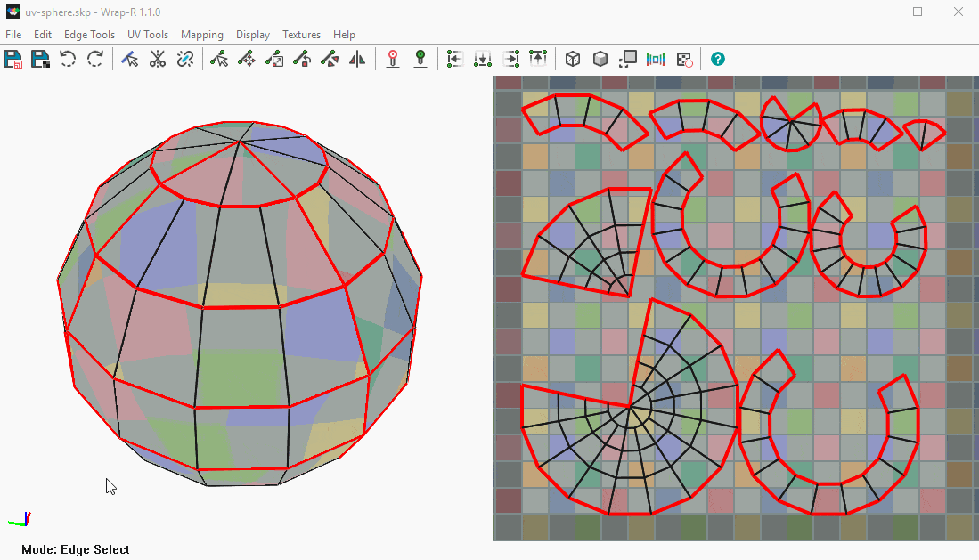Click the redo arrow icon
979x560 pixels.
(x=95, y=60)
